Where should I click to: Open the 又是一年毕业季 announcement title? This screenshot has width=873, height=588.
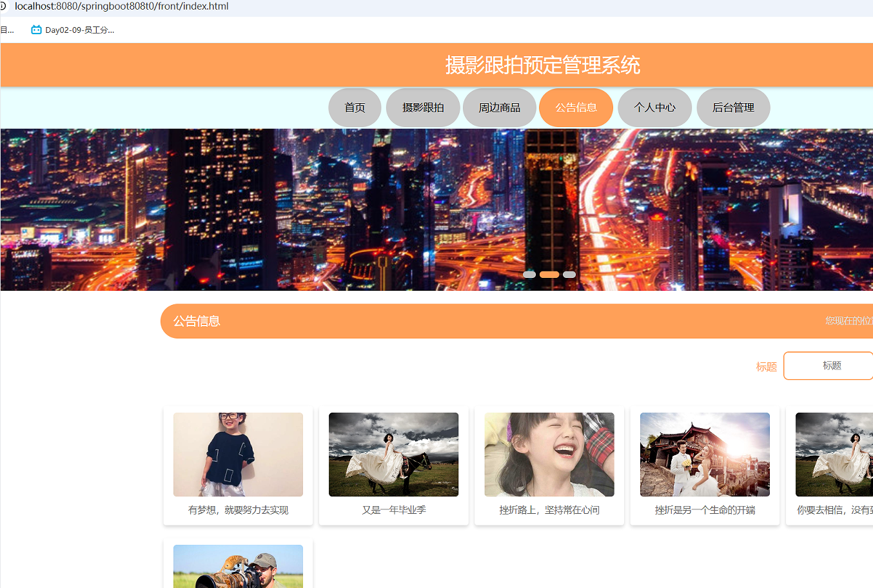tap(393, 510)
